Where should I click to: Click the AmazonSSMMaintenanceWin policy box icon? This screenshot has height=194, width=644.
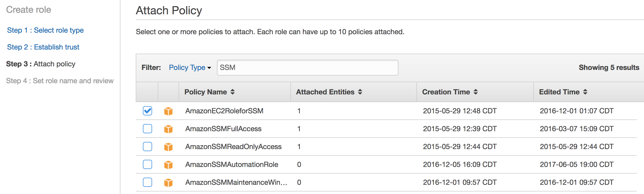point(168,183)
